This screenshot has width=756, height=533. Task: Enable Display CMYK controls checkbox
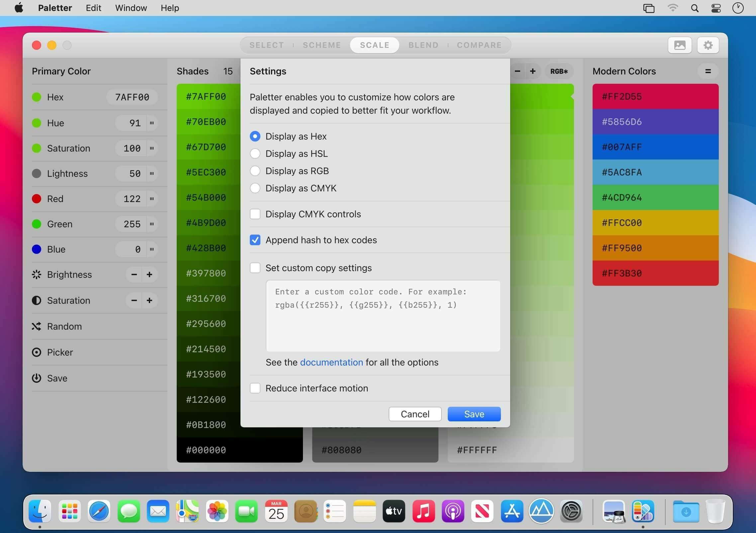tap(255, 214)
